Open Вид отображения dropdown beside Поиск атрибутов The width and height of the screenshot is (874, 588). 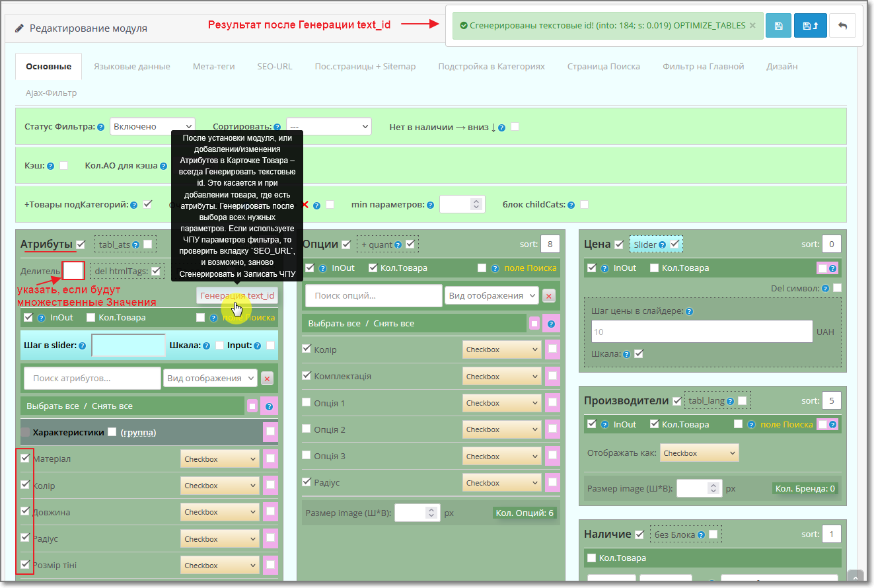coord(210,378)
